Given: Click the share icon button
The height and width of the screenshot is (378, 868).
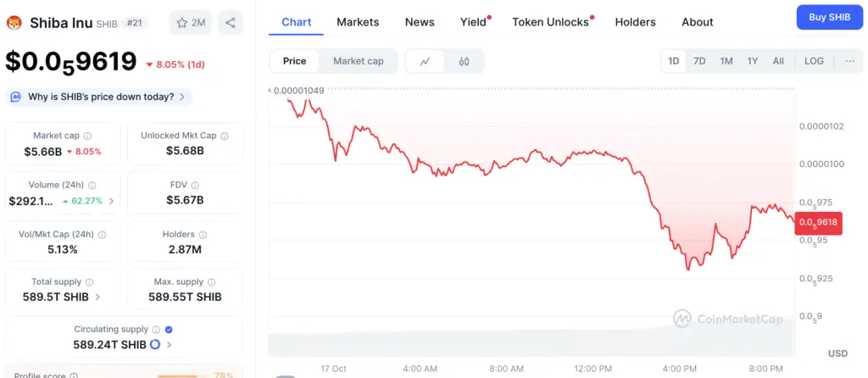Looking at the screenshot, I should click(231, 23).
